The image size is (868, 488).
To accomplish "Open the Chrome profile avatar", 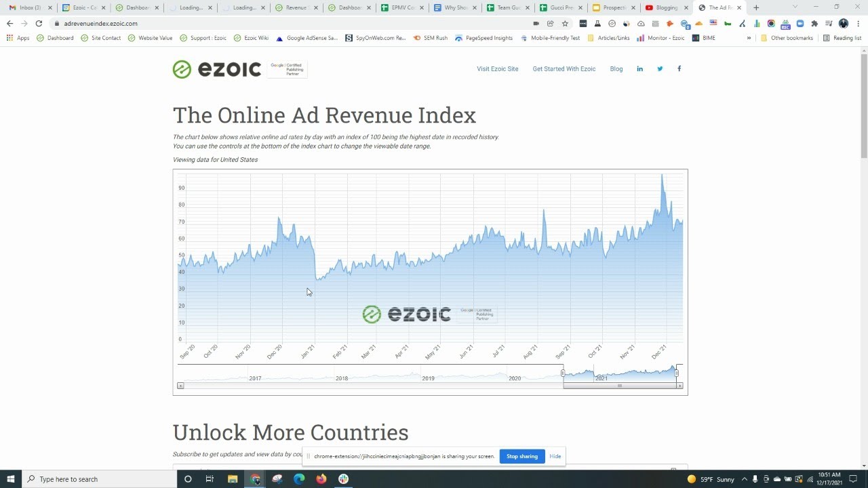I will [844, 23].
